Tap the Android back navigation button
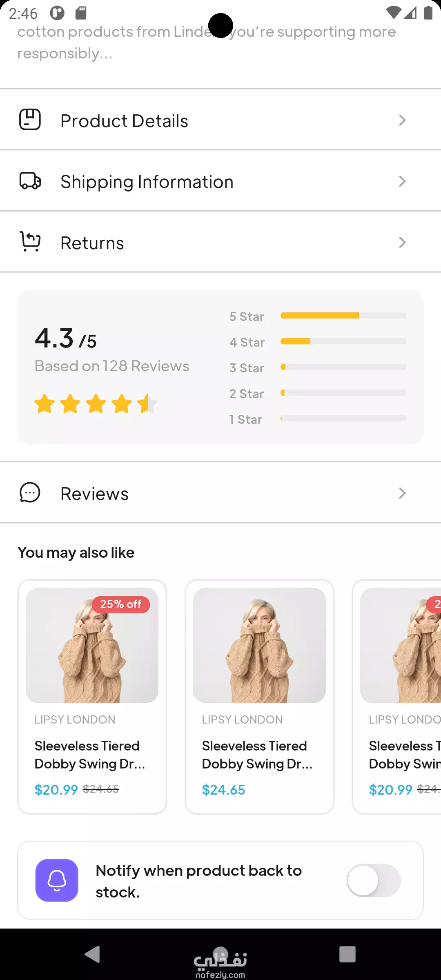Screen dimensions: 441x980 pyautogui.click(x=92, y=954)
